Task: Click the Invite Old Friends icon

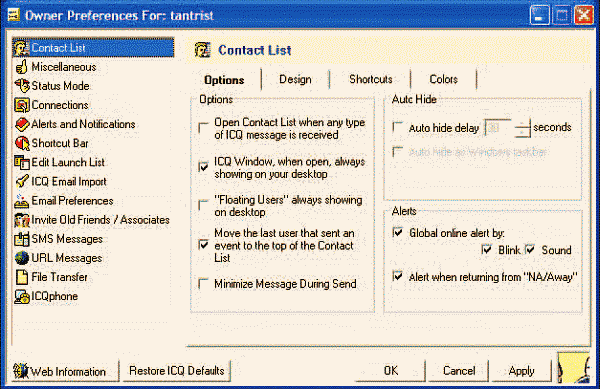Action: (x=22, y=220)
